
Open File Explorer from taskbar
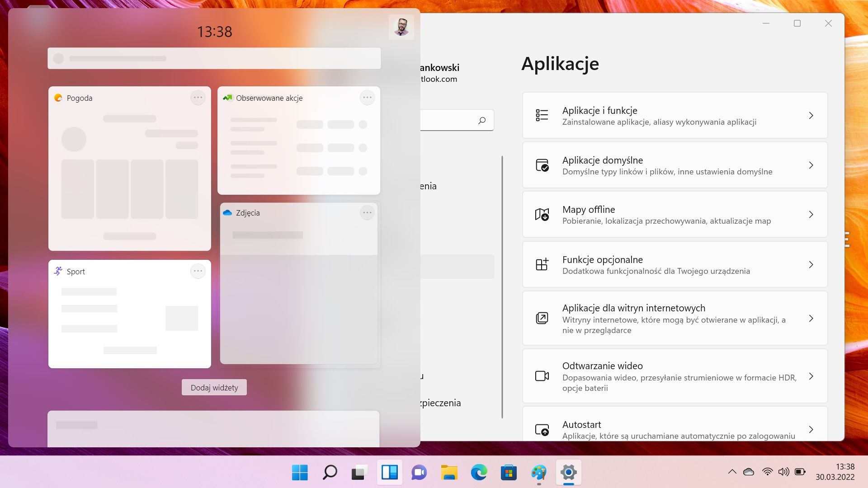449,472
